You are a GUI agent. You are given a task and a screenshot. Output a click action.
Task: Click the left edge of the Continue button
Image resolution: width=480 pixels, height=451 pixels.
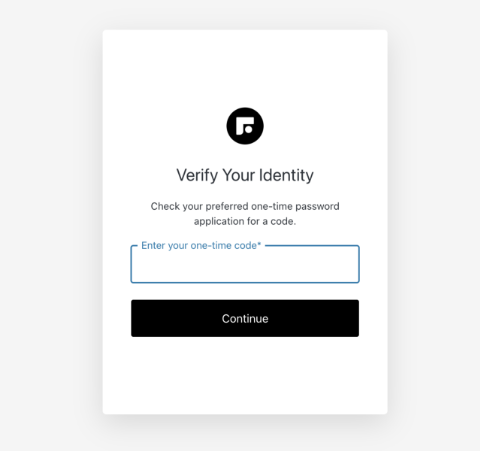click(135, 318)
